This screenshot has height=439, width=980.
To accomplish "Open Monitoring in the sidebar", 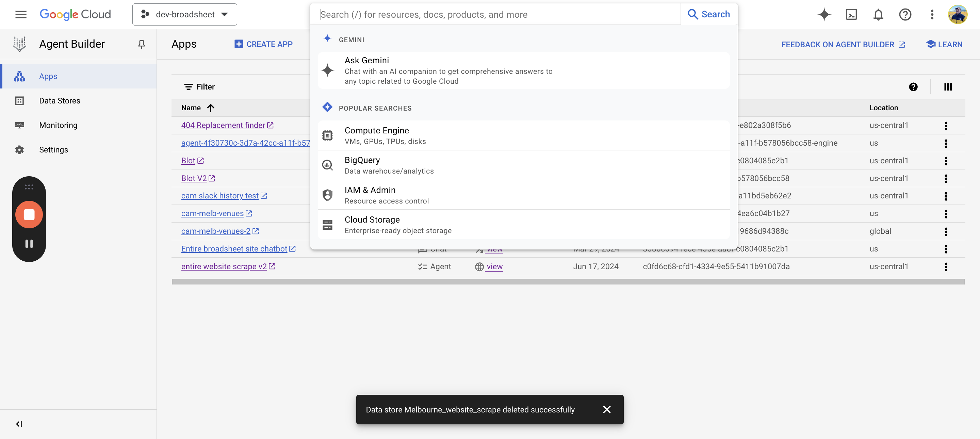I will 78,125.
